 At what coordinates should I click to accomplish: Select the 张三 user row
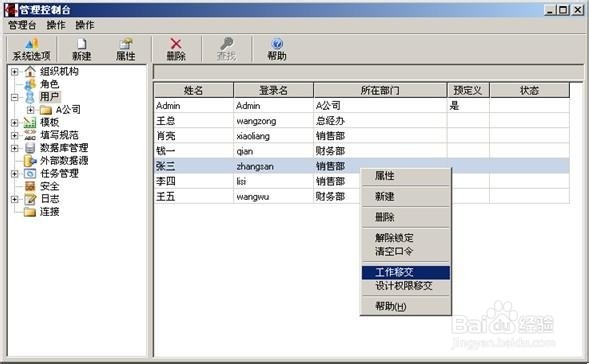[x=362, y=166]
